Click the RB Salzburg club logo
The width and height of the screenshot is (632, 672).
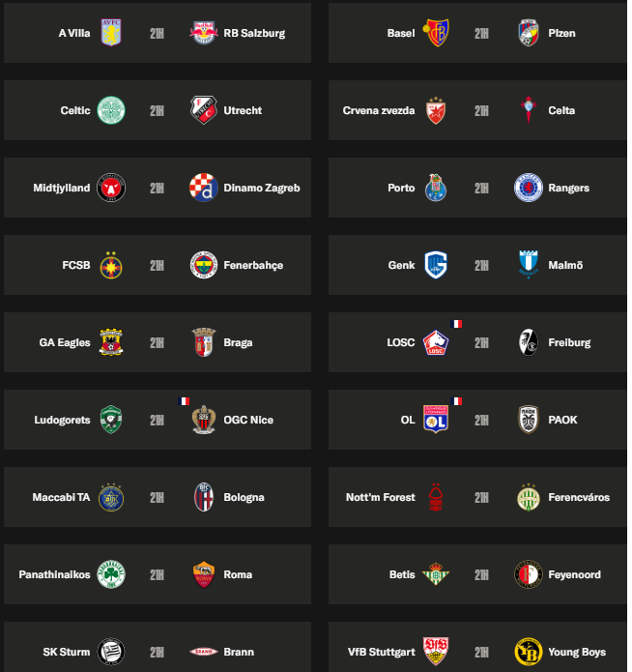point(204,33)
